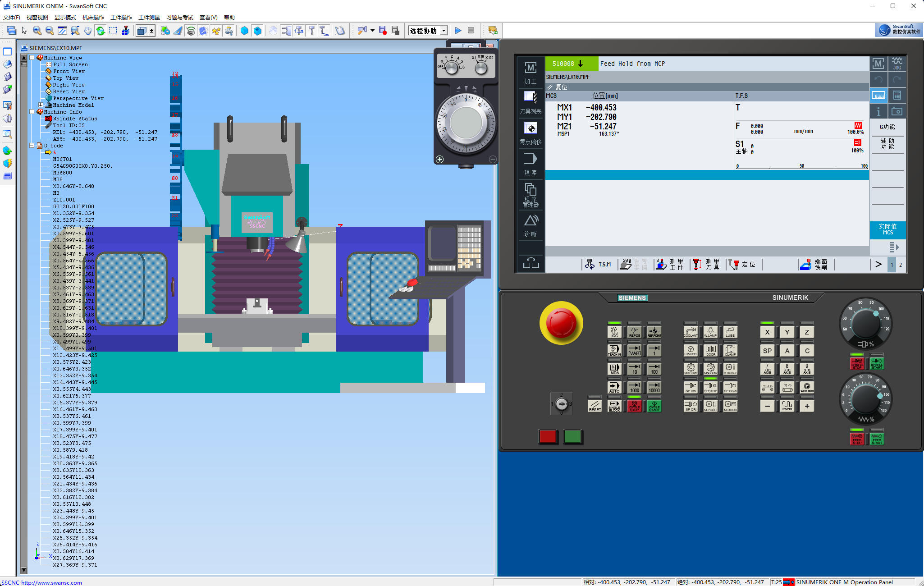Select AUTO mode key

point(614,388)
